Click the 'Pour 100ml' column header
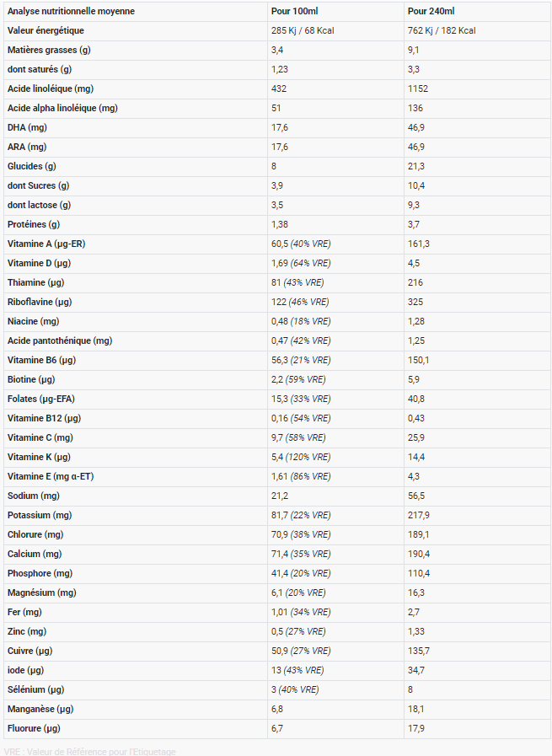The image size is (552, 756). 294,11
